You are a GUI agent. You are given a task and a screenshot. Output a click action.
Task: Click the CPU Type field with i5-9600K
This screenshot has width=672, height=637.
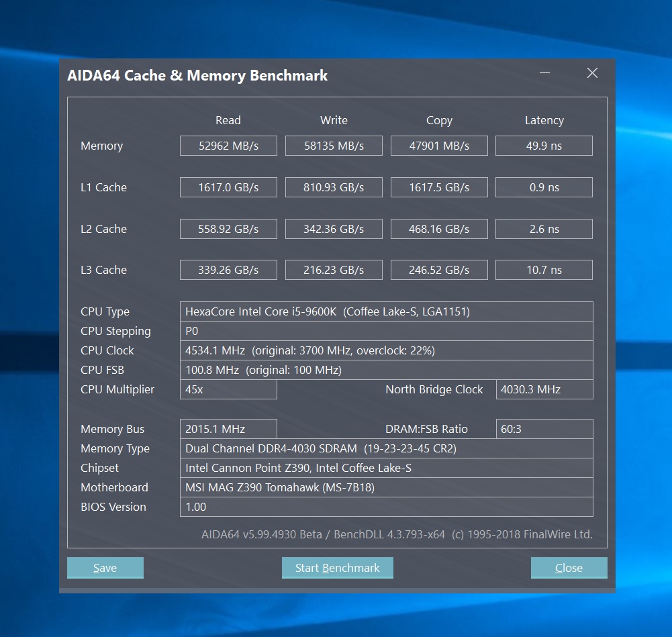click(x=387, y=311)
